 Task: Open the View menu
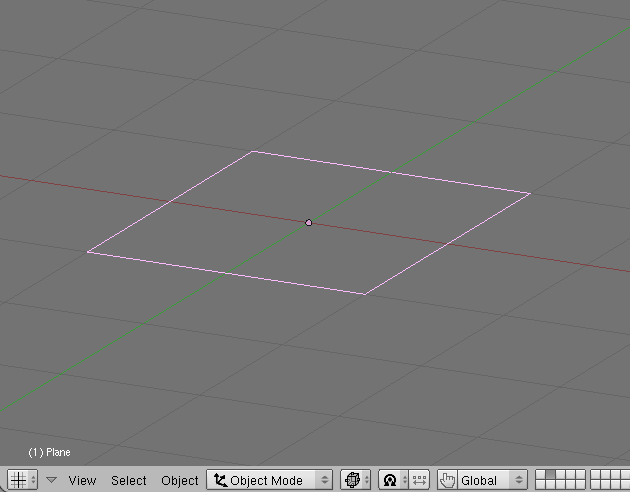(82, 480)
